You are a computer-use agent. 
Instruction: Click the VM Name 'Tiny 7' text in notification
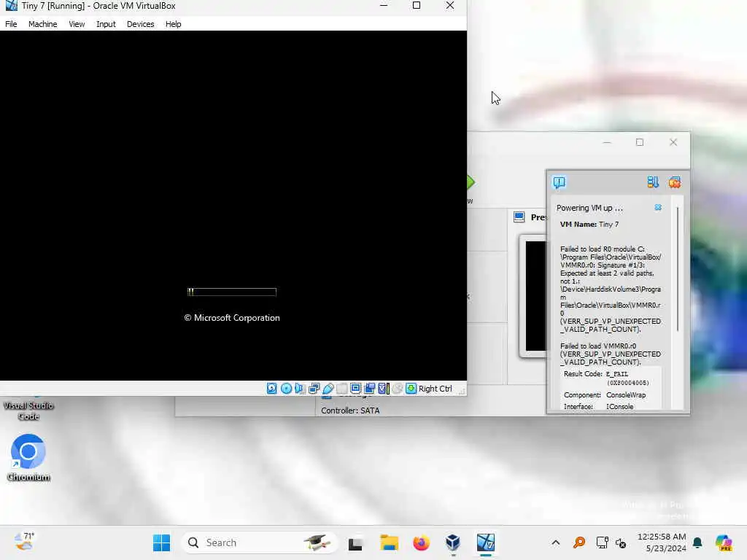point(609,225)
